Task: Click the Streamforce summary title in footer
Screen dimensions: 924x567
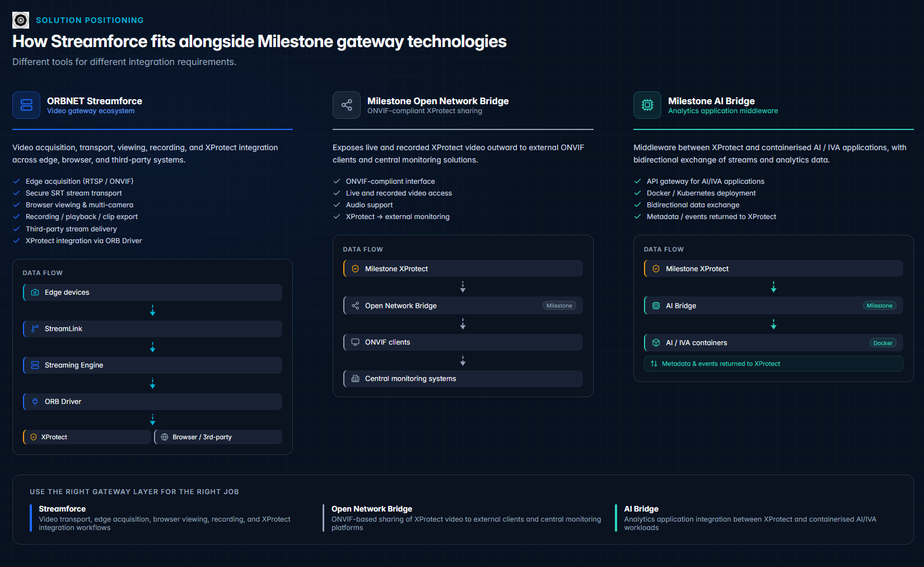Action: (62, 509)
